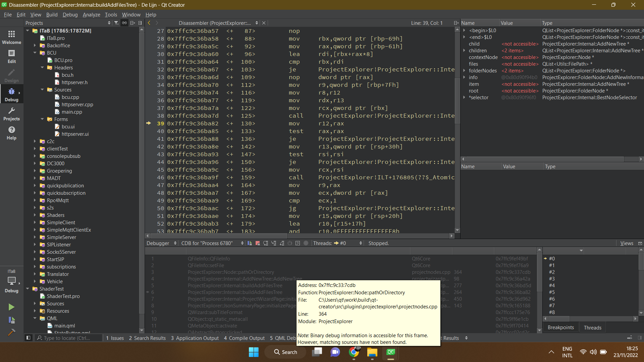Open the Tools menu
Screen dimensions: 644x362
coord(111,14)
